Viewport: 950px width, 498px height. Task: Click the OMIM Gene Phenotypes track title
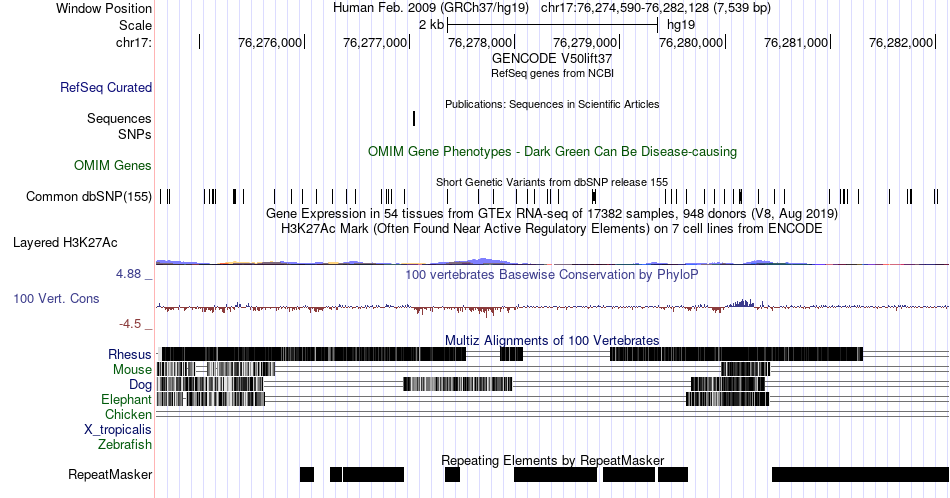pos(552,151)
